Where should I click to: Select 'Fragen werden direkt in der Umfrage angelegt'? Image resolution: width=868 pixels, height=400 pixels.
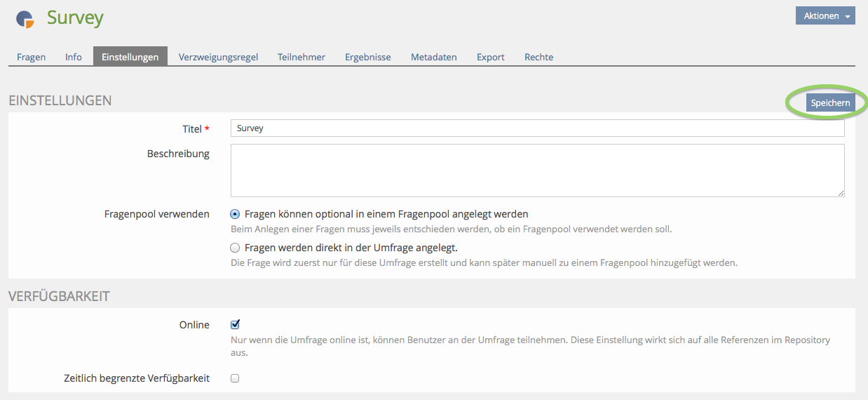coord(236,248)
